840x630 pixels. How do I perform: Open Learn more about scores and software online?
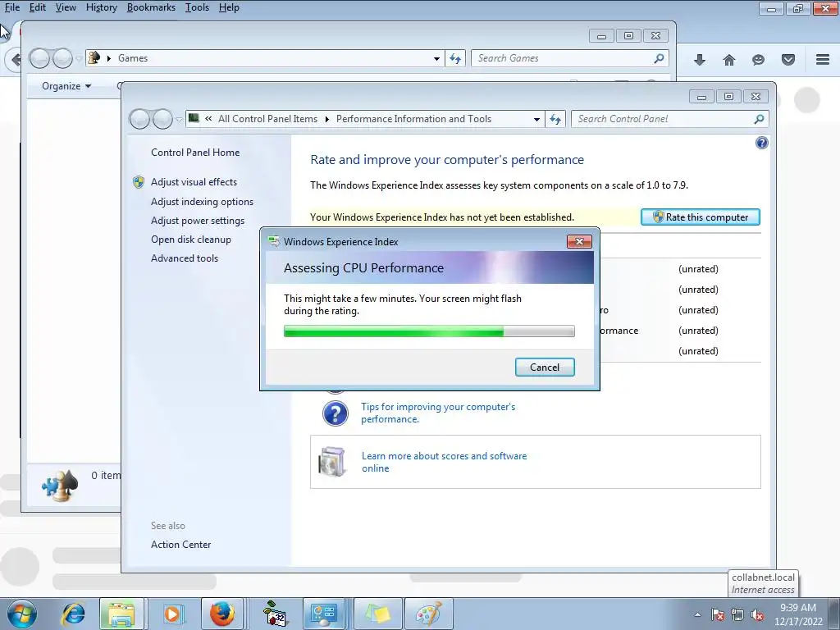pos(444,462)
